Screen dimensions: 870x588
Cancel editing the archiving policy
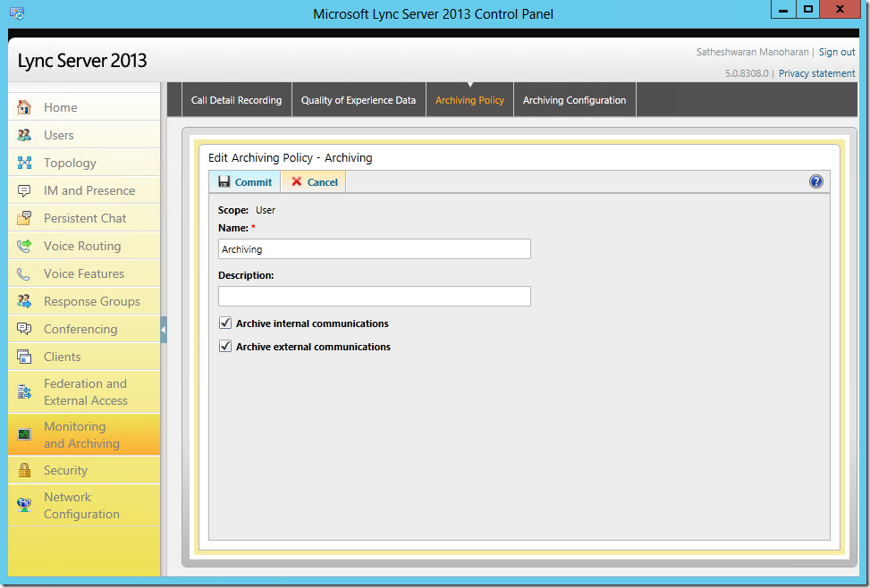(314, 181)
